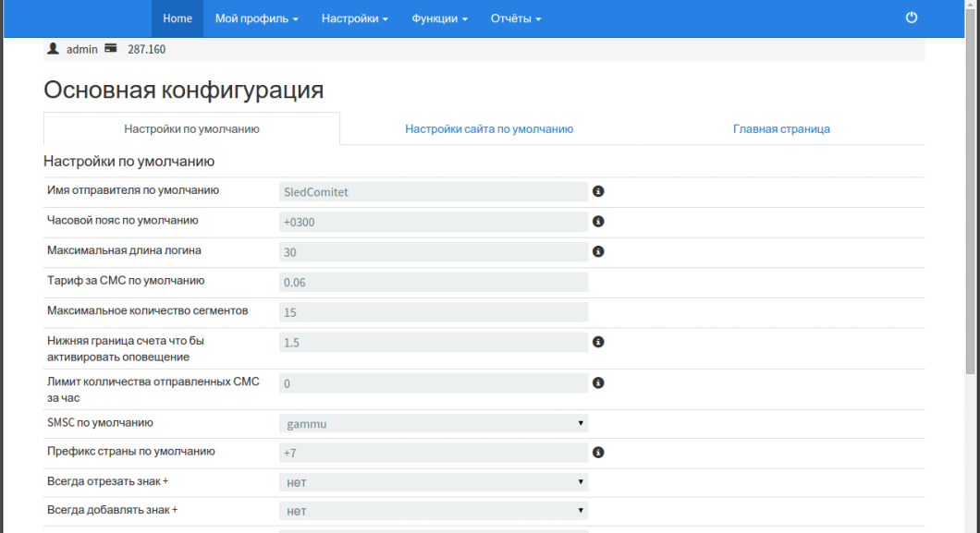The width and height of the screenshot is (980, 533).
Task: Click the credit card balance icon
Action: (111, 48)
